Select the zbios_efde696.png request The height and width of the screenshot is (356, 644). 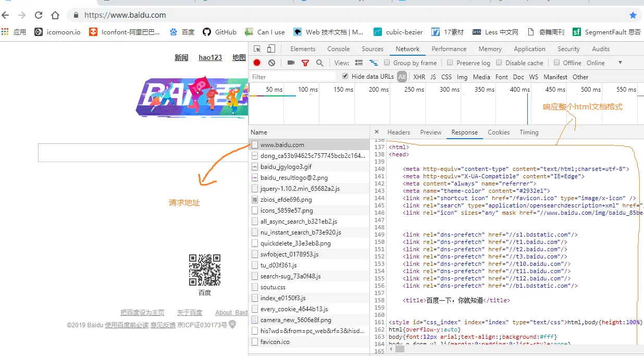[309, 200]
